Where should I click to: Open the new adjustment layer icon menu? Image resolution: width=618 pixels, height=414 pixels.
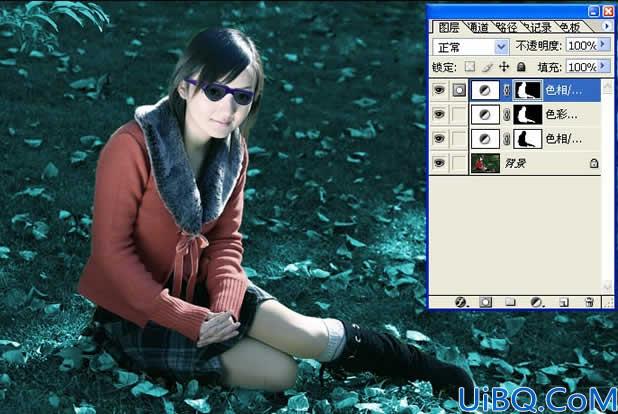[536, 302]
